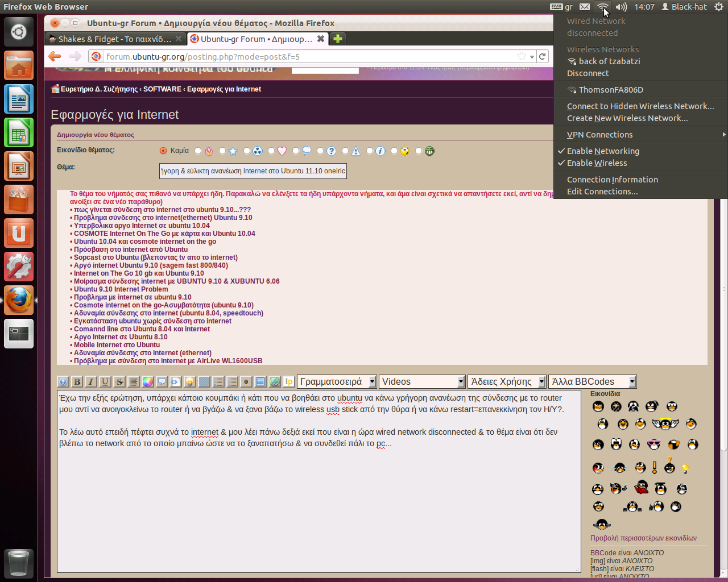Screen dimensions: 728x582
Task: Open a new Firefox tab
Action: click(338, 39)
